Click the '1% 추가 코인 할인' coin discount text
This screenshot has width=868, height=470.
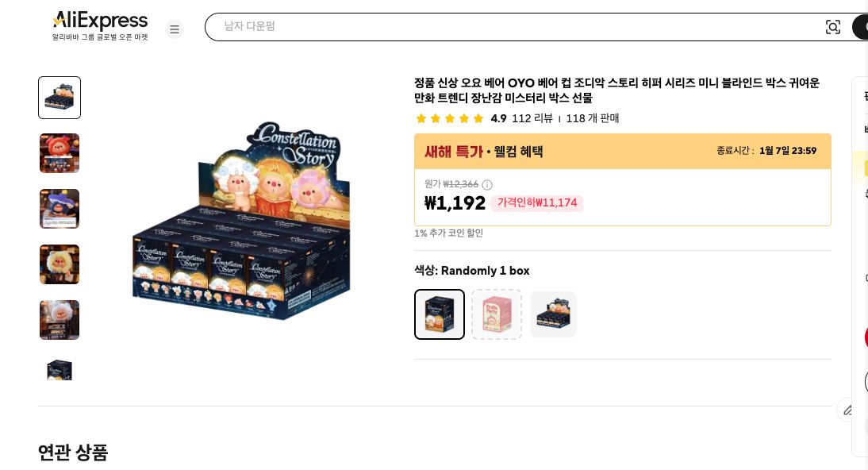(x=448, y=233)
